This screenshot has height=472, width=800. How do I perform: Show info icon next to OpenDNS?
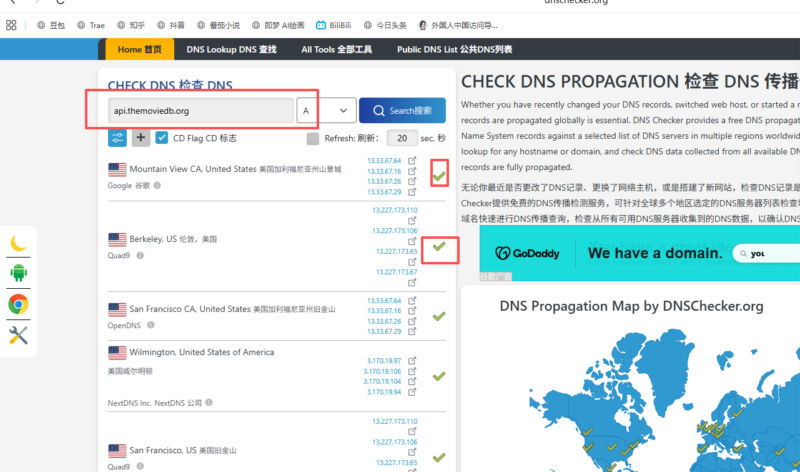coord(151,325)
